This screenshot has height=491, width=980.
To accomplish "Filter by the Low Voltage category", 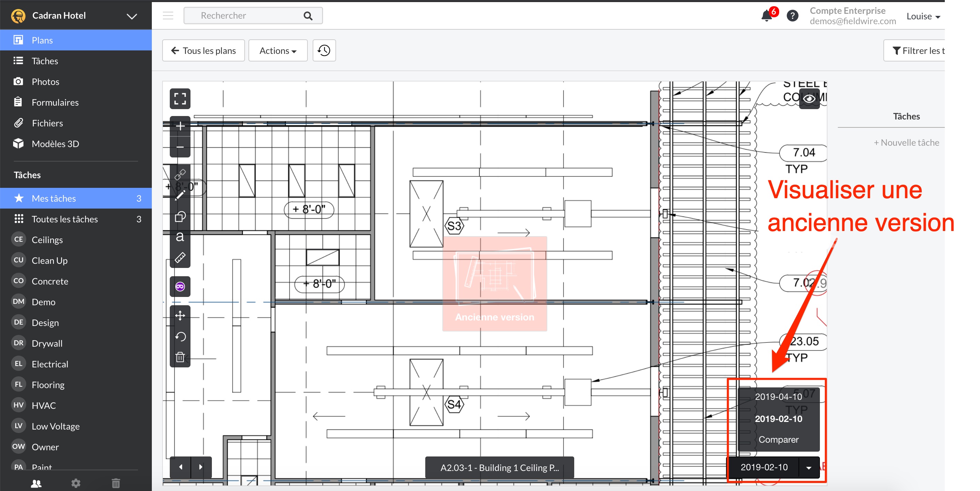I will (x=76, y=426).
